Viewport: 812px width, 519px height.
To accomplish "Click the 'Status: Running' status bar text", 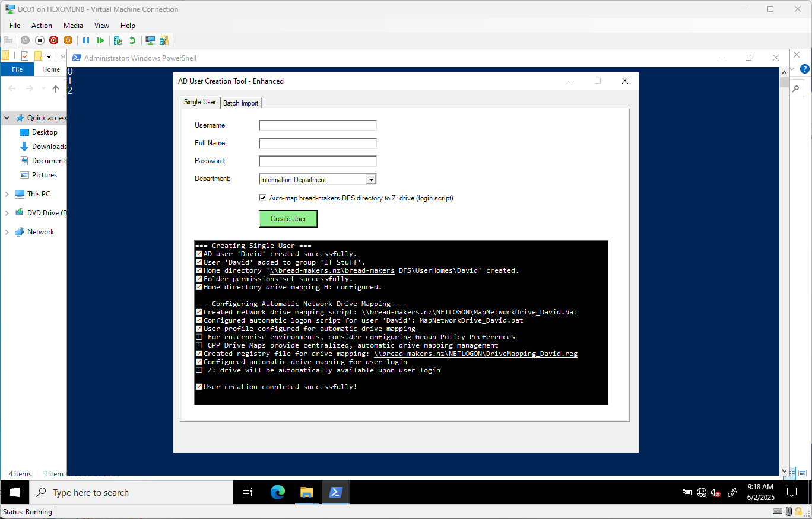I will point(27,512).
